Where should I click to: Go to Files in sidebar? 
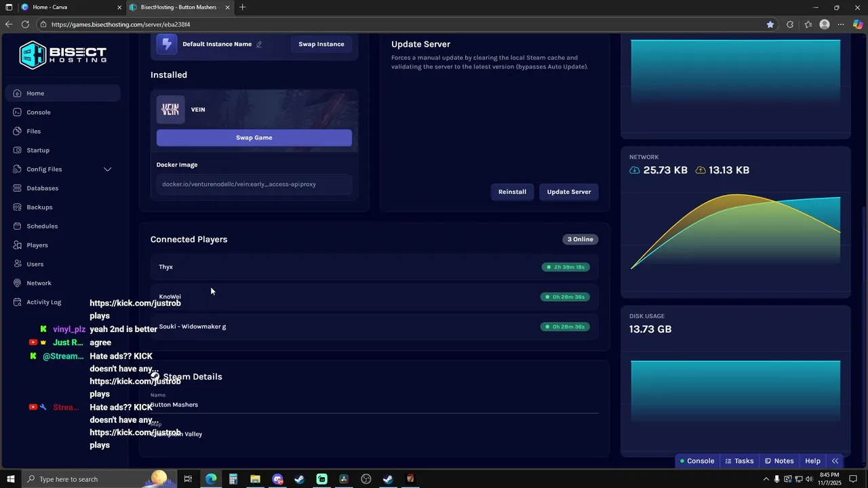click(x=63, y=131)
